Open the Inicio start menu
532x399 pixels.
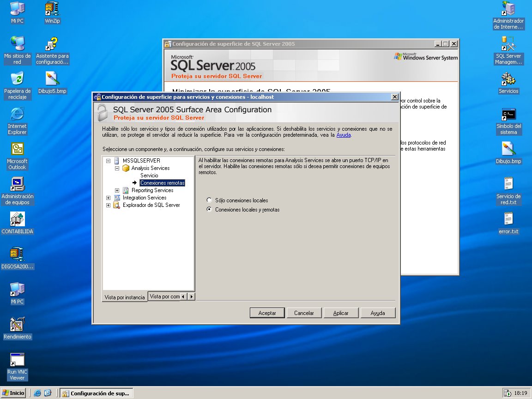13,393
